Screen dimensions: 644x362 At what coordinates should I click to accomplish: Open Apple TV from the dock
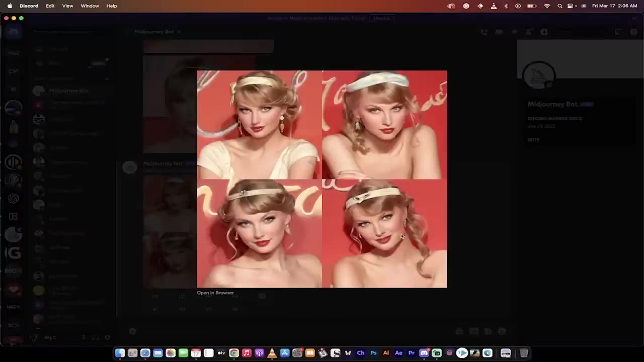point(221,353)
